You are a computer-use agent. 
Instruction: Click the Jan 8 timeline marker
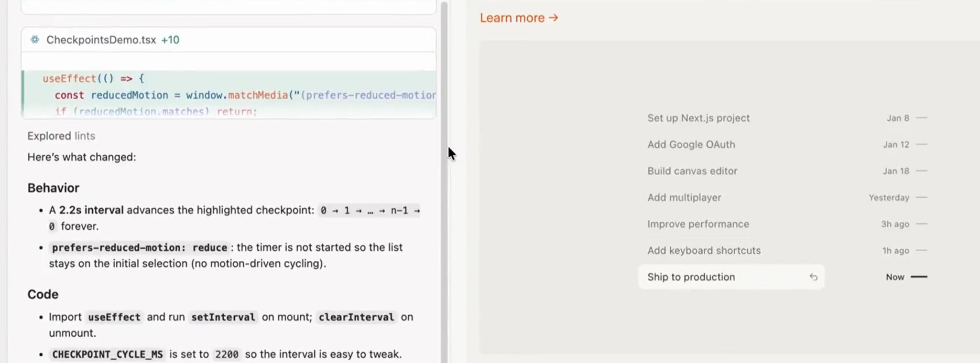point(907,118)
